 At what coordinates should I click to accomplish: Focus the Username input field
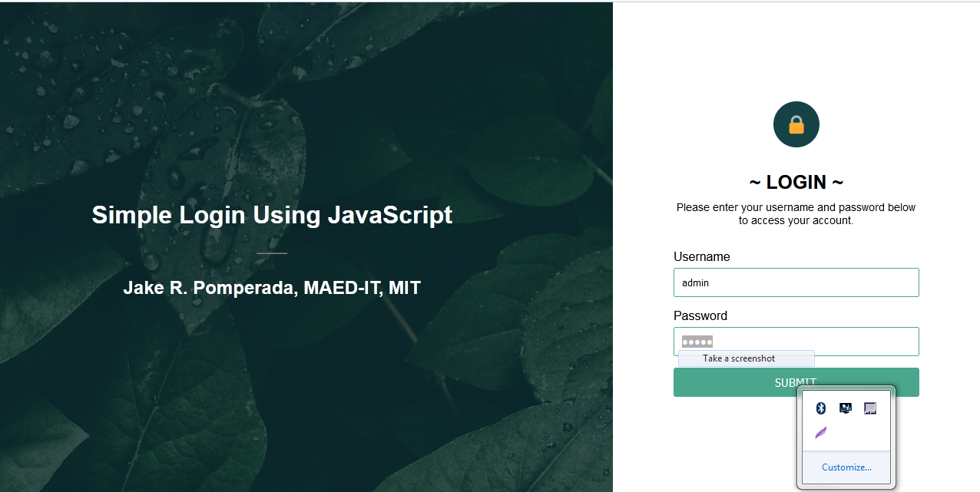pos(796,282)
